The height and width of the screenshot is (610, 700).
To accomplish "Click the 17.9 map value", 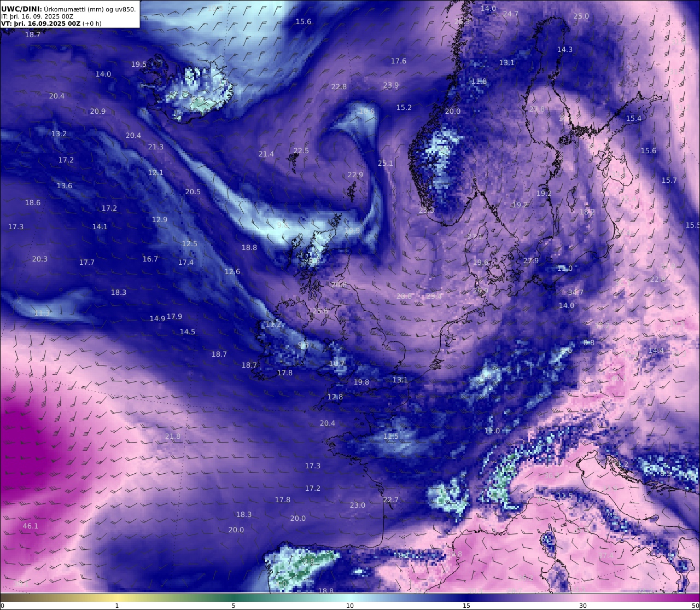I will coord(174,317).
